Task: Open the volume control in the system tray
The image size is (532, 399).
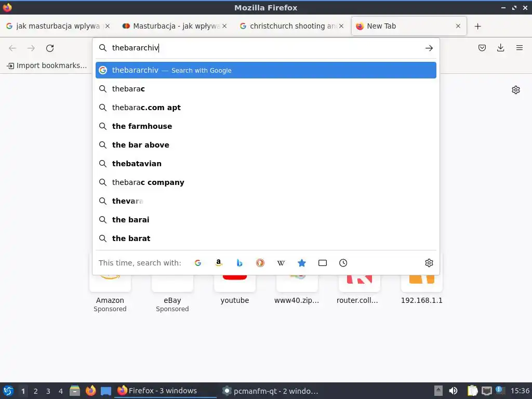Action: pyautogui.click(x=453, y=391)
